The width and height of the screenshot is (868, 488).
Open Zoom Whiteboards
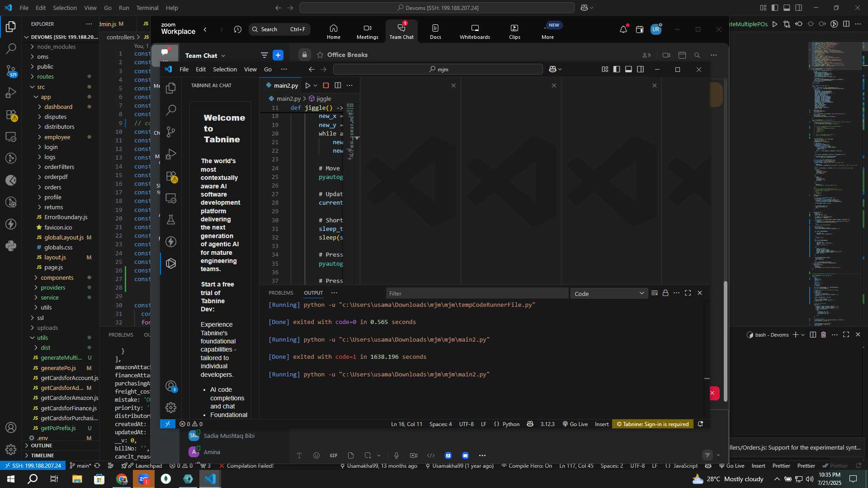coord(475,32)
